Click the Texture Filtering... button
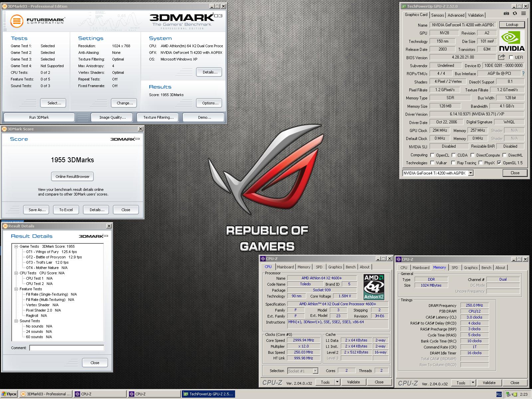Viewport: 532px width, 399px height. pos(158,117)
